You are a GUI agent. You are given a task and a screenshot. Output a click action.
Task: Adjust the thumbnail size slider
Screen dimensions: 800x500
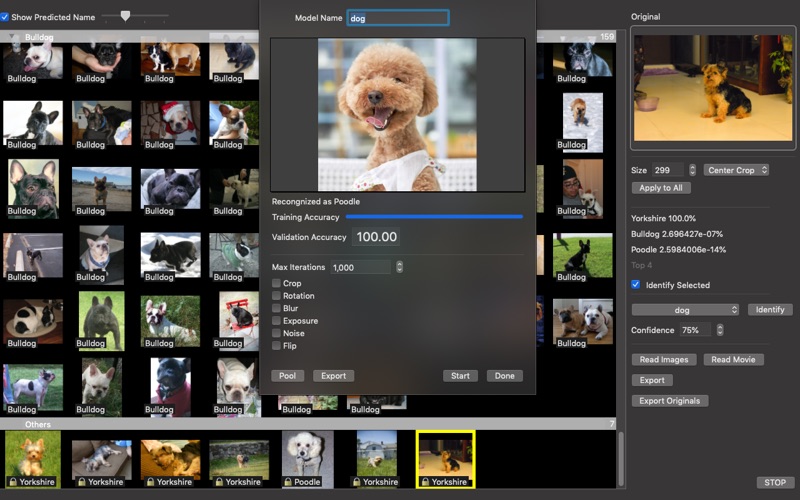(125, 16)
